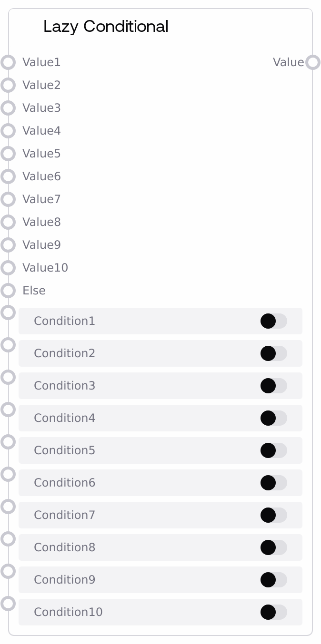Switch the Condition7 toggle
This screenshot has height=644, width=321.
click(x=273, y=515)
